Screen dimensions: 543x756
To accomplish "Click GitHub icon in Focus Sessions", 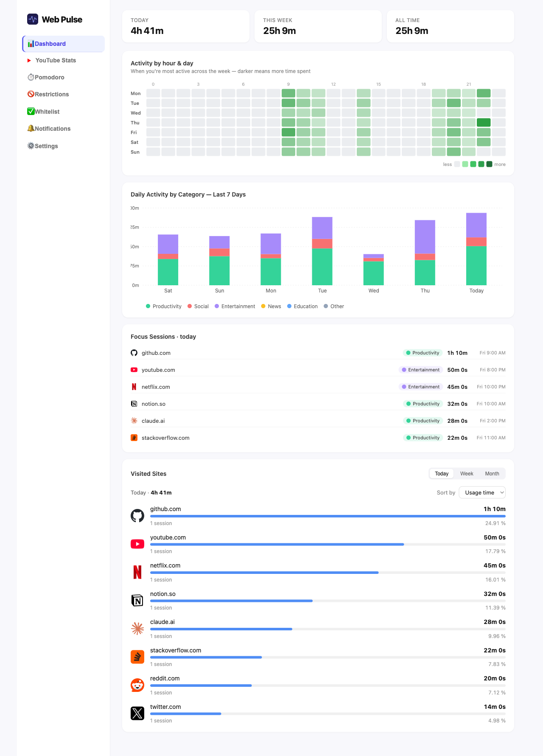I will (134, 353).
